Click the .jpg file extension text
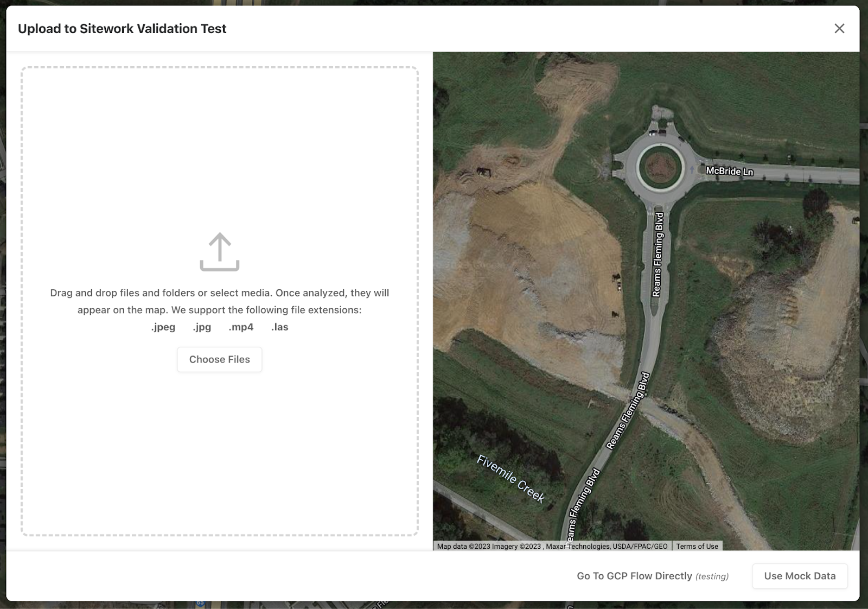 tap(202, 327)
